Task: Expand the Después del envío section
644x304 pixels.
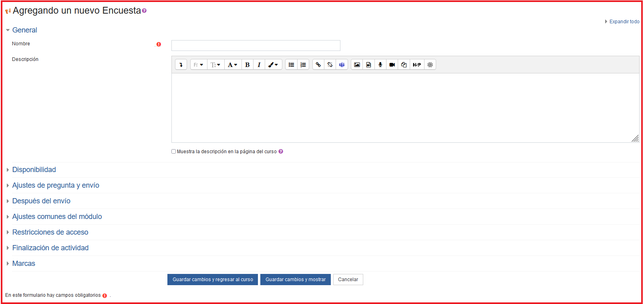Action: (41, 201)
